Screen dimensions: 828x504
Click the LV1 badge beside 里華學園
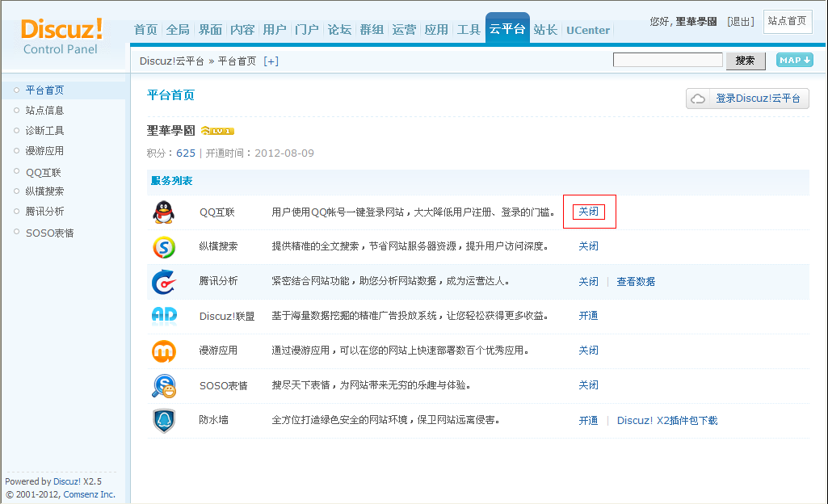pyautogui.click(x=216, y=129)
